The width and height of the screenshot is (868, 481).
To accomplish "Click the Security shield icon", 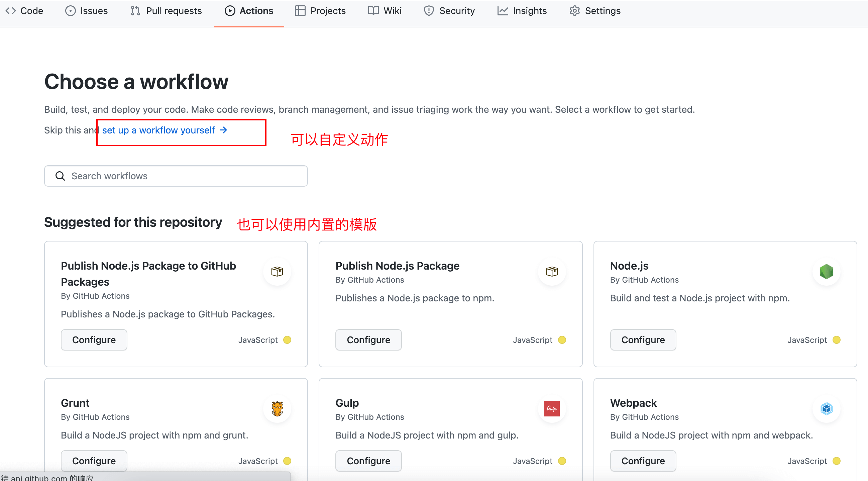I will coord(429,11).
